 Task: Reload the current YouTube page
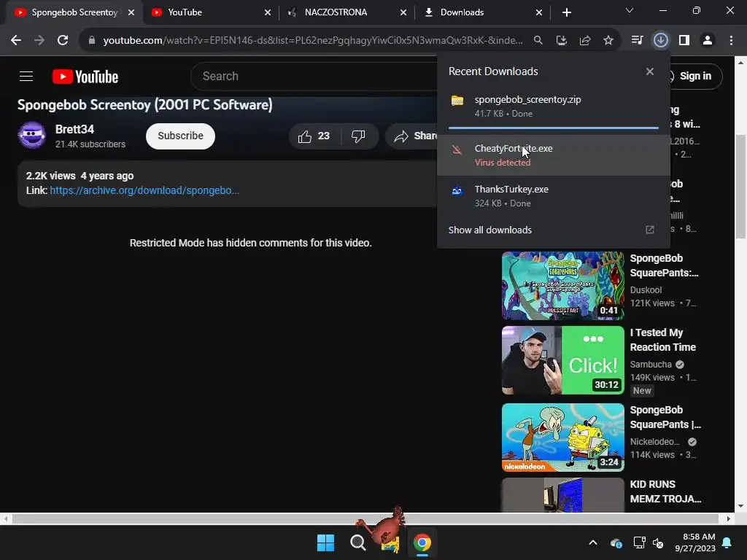(63, 40)
